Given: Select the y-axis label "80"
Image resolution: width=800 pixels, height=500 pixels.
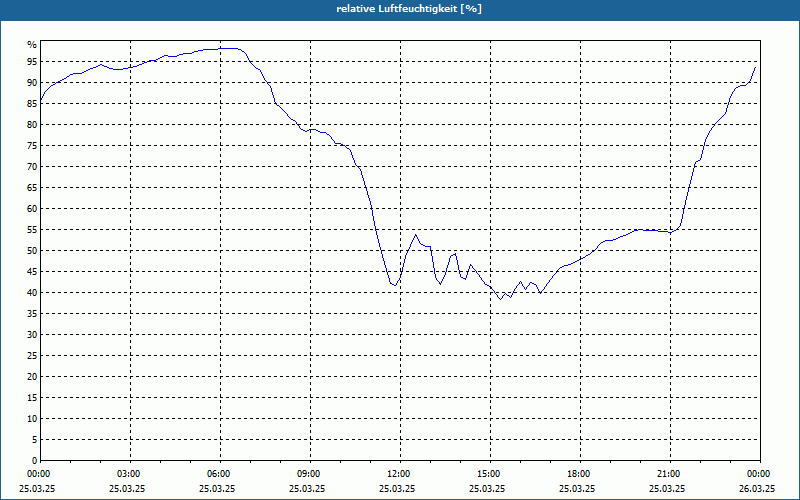Looking at the screenshot, I should click(x=32, y=124).
